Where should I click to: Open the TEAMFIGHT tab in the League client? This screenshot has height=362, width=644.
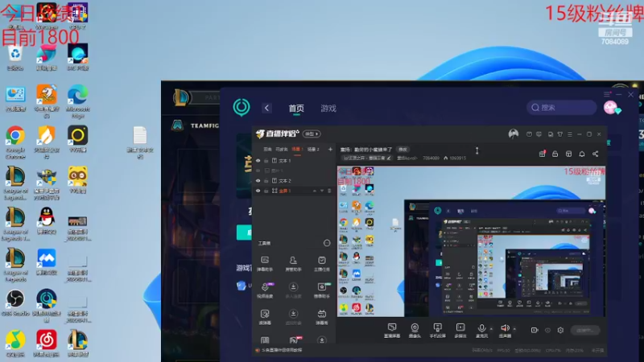coord(204,125)
